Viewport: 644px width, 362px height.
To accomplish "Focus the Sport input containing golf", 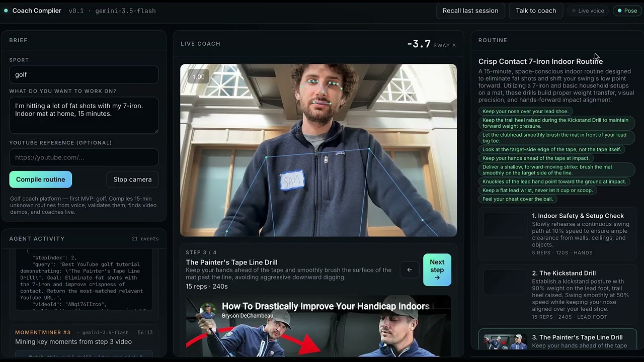I will 84,74.
